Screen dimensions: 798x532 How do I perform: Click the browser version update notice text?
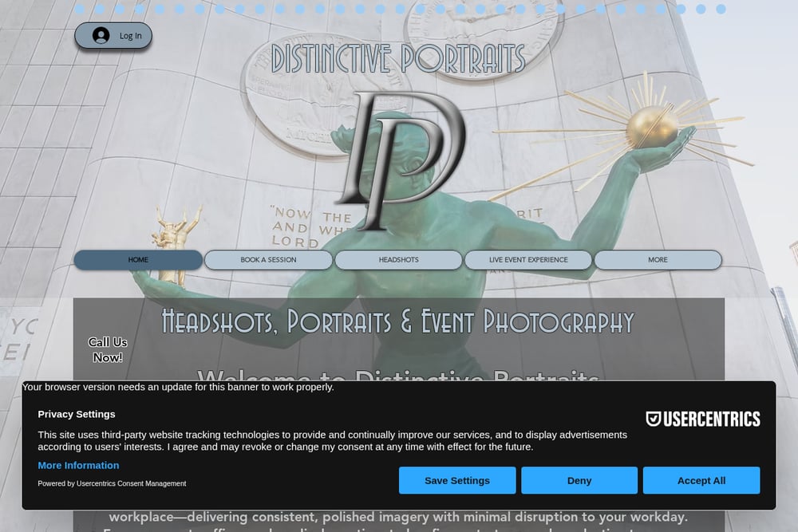pyautogui.click(x=178, y=387)
